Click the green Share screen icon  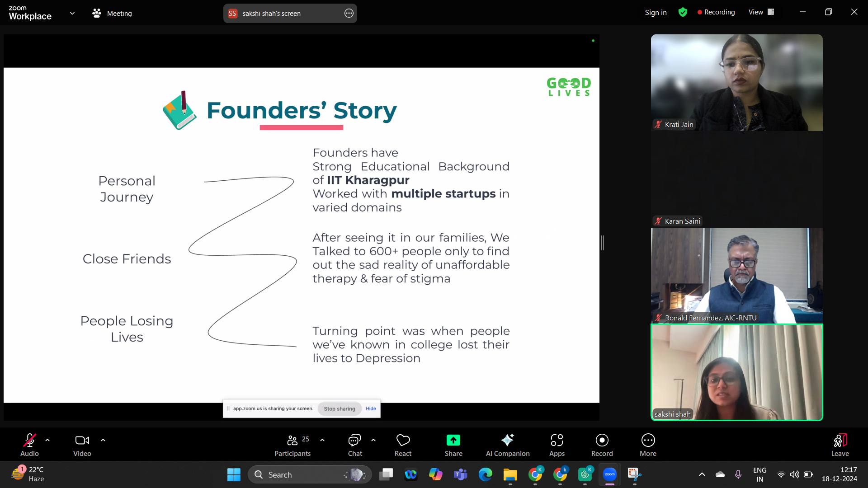[453, 440]
